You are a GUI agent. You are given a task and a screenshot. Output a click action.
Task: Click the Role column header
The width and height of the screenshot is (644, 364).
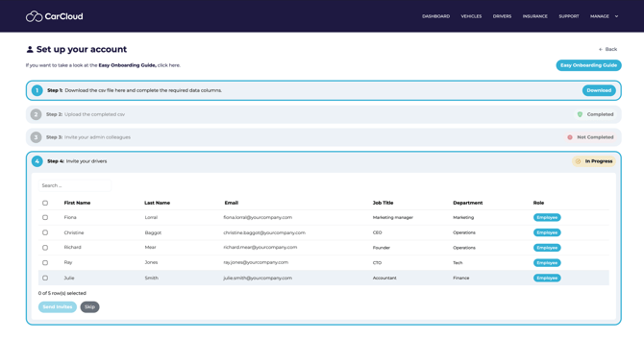click(538, 203)
